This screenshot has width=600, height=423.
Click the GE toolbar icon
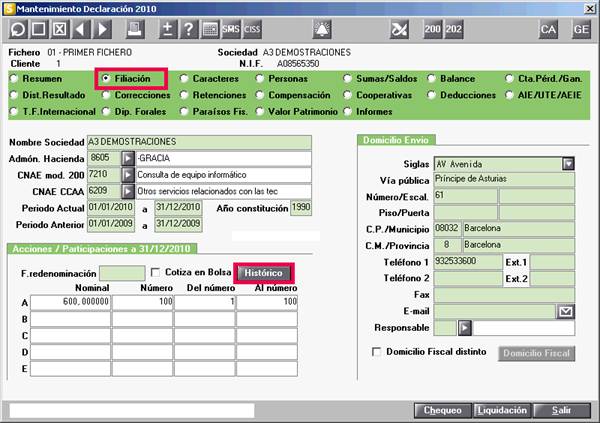(x=581, y=29)
